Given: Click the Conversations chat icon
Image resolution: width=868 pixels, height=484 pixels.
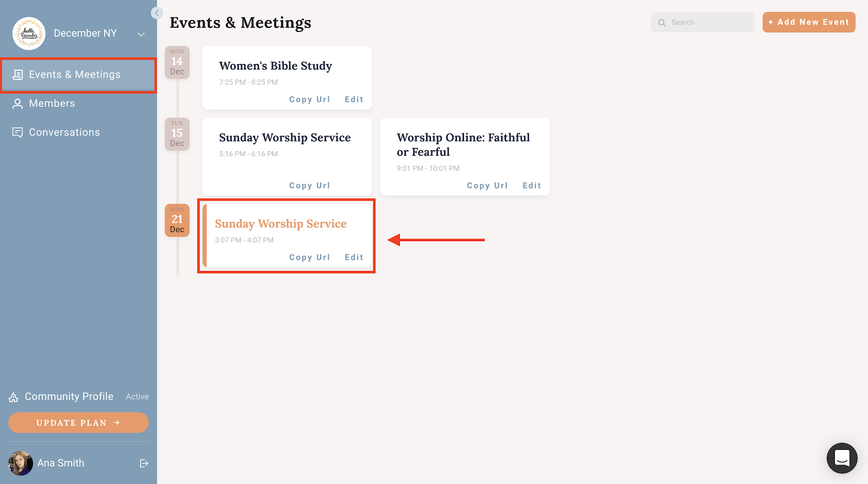Looking at the screenshot, I should click(x=18, y=132).
